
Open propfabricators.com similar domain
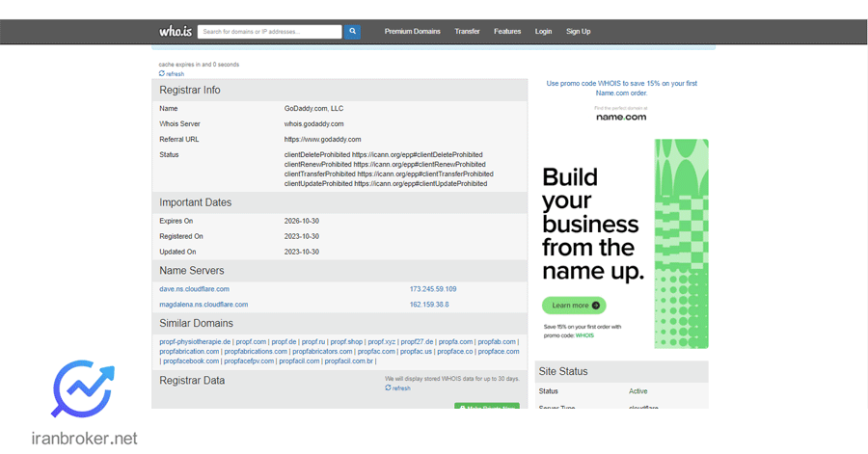322,351
